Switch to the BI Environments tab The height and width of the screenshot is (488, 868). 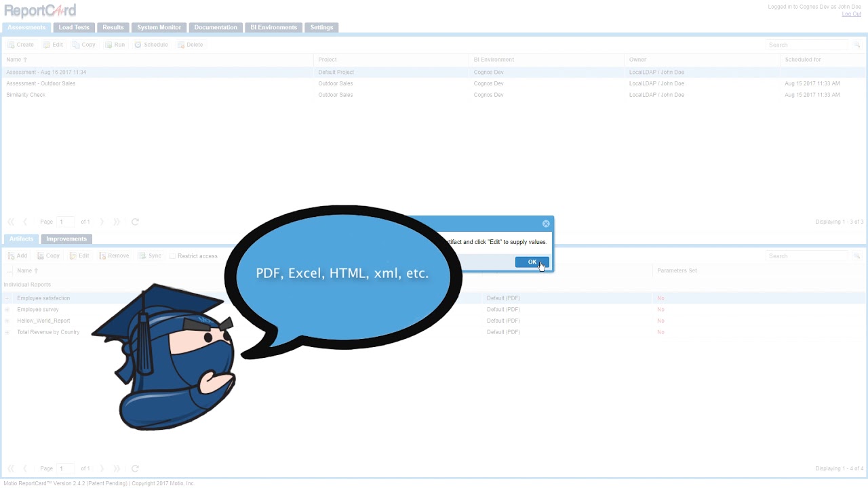(x=274, y=28)
